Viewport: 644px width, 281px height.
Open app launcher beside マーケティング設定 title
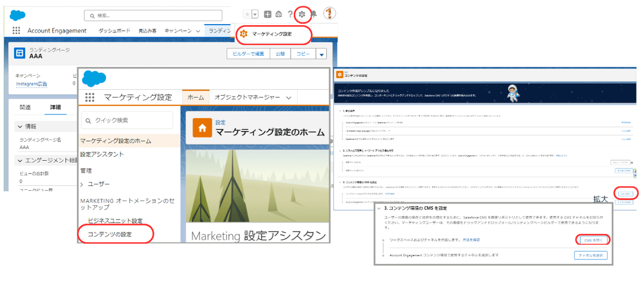click(90, 97)
